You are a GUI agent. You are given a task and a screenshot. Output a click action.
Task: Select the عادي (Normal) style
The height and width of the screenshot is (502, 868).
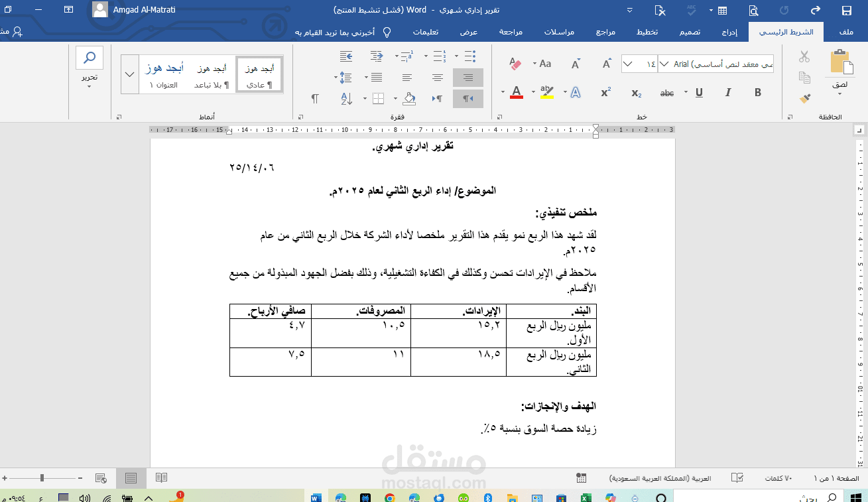click(259, 74)
